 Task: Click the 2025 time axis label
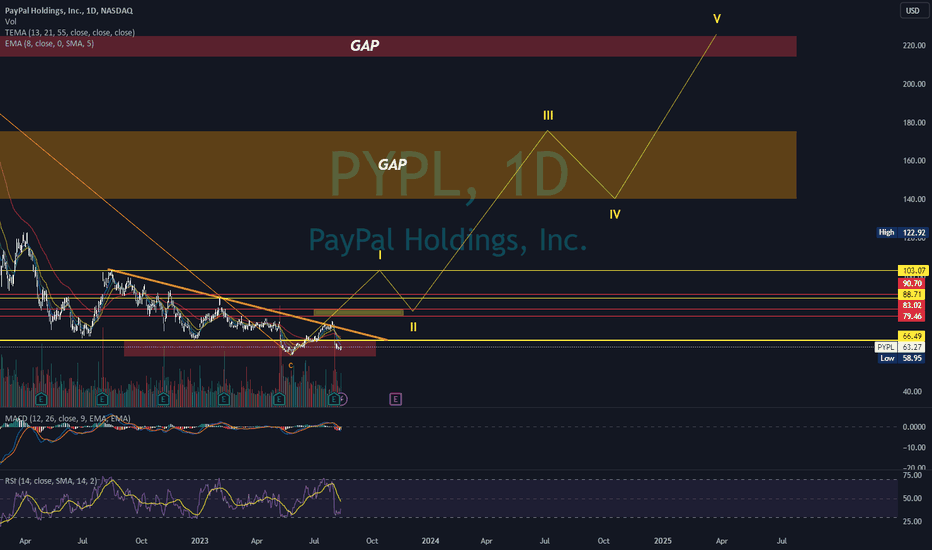663,540
